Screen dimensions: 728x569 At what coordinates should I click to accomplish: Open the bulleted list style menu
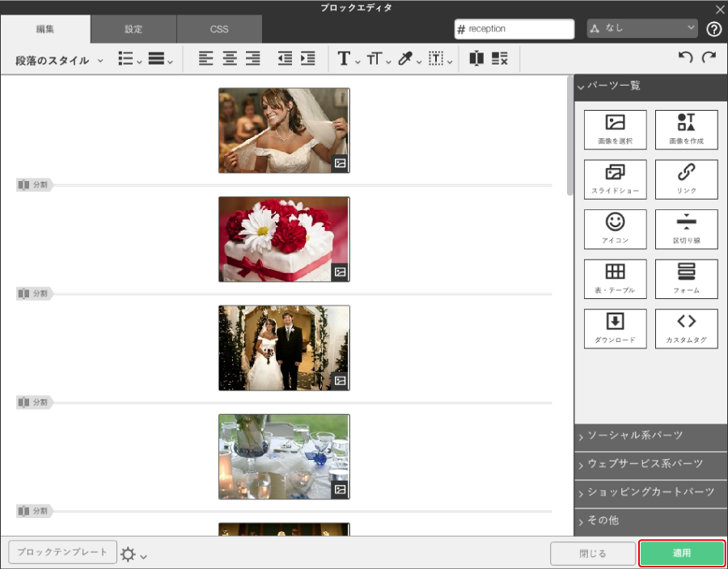coord(129,59)
